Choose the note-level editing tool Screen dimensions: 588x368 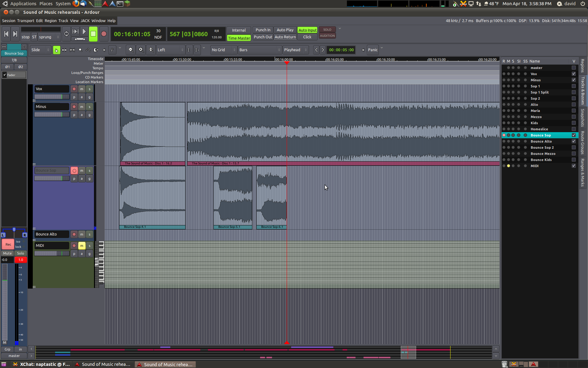(x=112, y=50)
